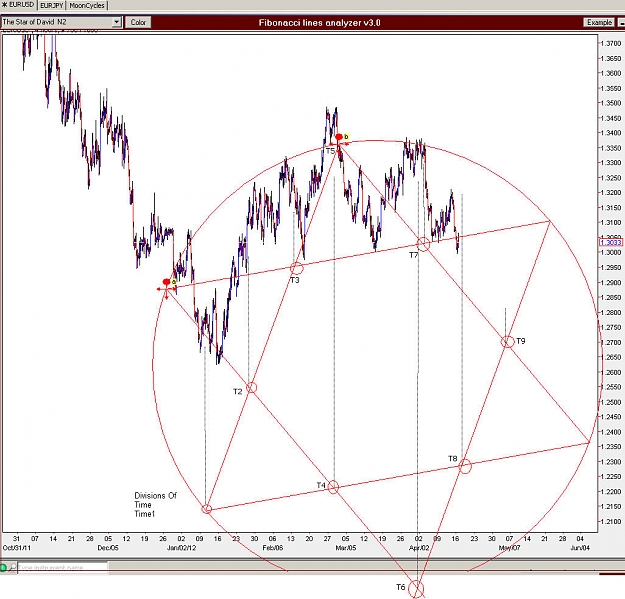Click the T3 intersection circle
The height and width of the screenshot is (599, 625).
click(x=297, y=268)
